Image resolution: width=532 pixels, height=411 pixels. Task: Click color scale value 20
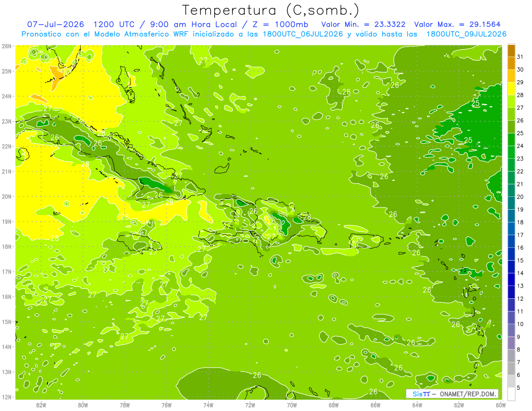(520, 197)
